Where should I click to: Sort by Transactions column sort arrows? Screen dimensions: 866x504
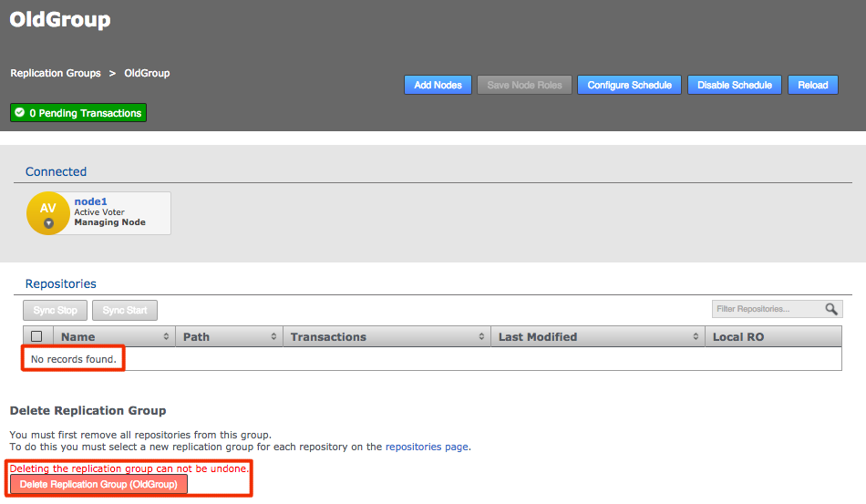point(481,337)
